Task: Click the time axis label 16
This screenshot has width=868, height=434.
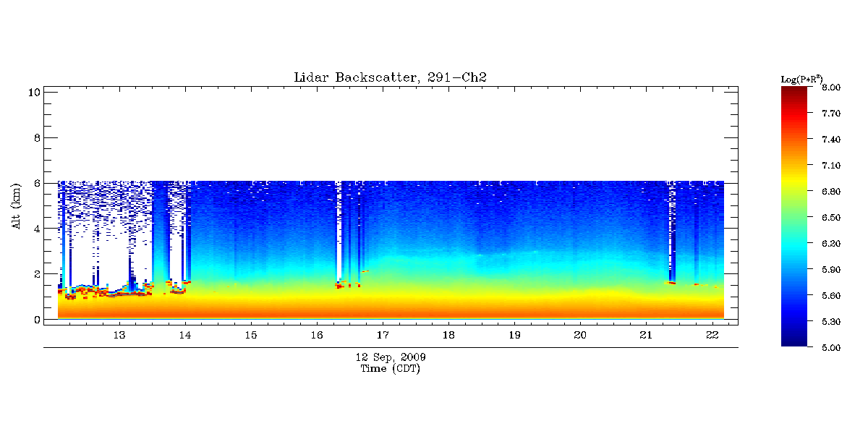Action: 317,336
